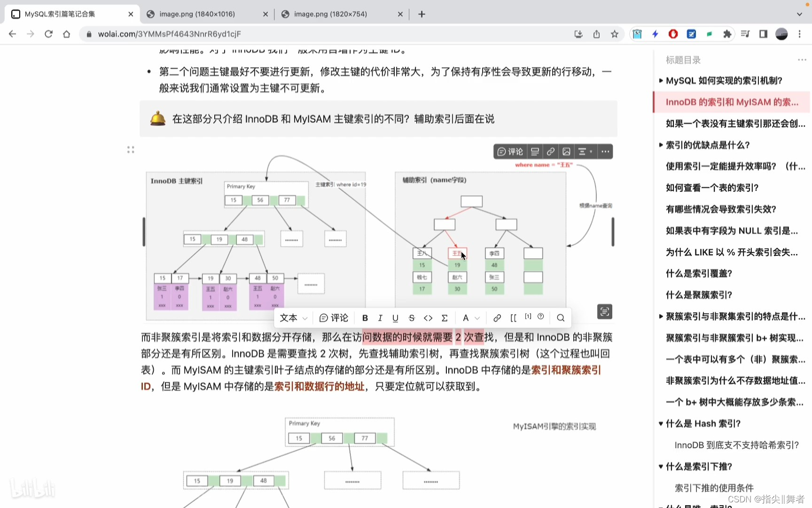
Task: Expand the 索引的优缺点是什么 outline item
Action: coord(661,145)
